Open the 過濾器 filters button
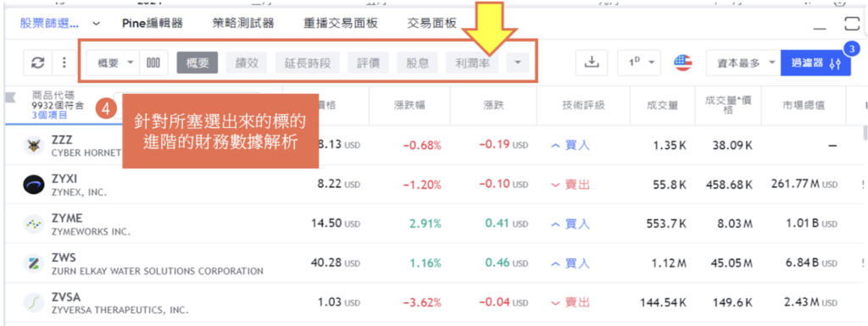 (x=815, y=63)
